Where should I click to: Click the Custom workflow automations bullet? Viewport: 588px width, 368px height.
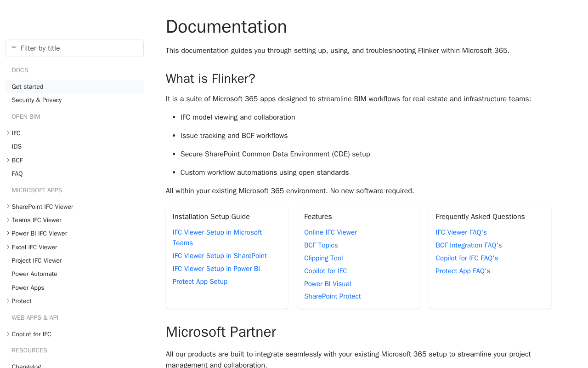(265, 172)
